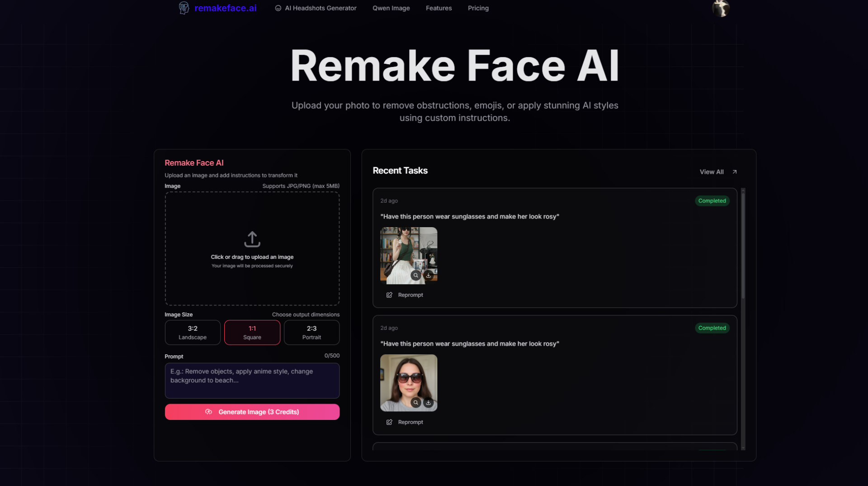The height and width of the screenshot is (486, 868).
Task: Go to the Features section
Action: (439, 8)
